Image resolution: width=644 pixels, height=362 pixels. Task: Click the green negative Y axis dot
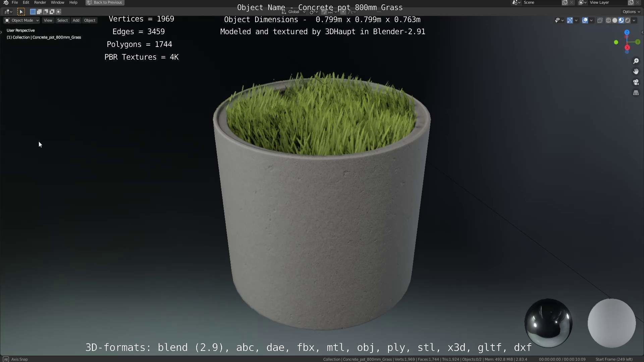[x=616, y=42]
